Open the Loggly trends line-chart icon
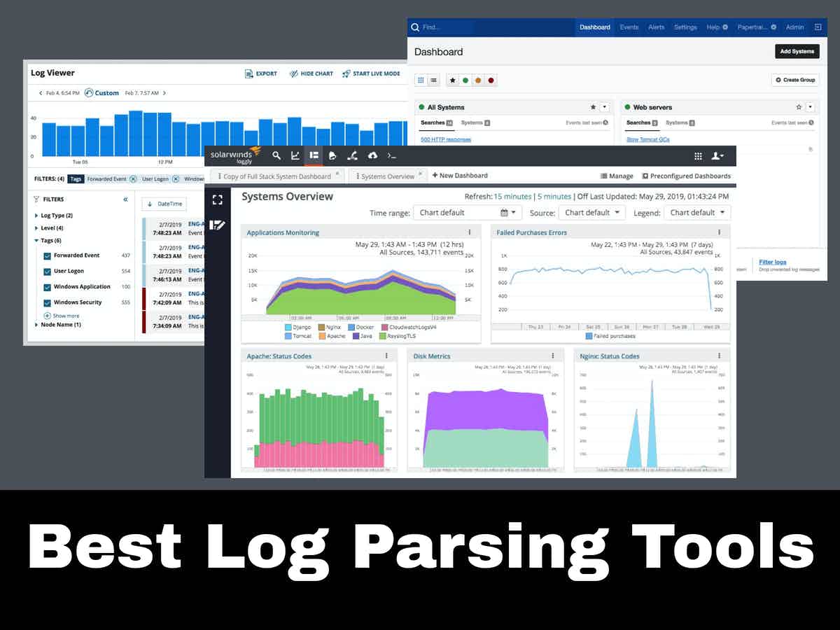 [x=295, y=155]
